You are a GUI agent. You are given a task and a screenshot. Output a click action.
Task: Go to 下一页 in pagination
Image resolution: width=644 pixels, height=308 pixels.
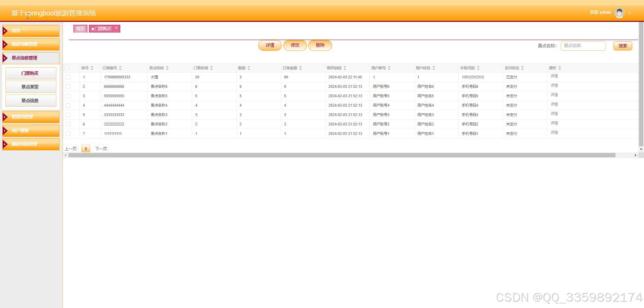click(101, 149)
